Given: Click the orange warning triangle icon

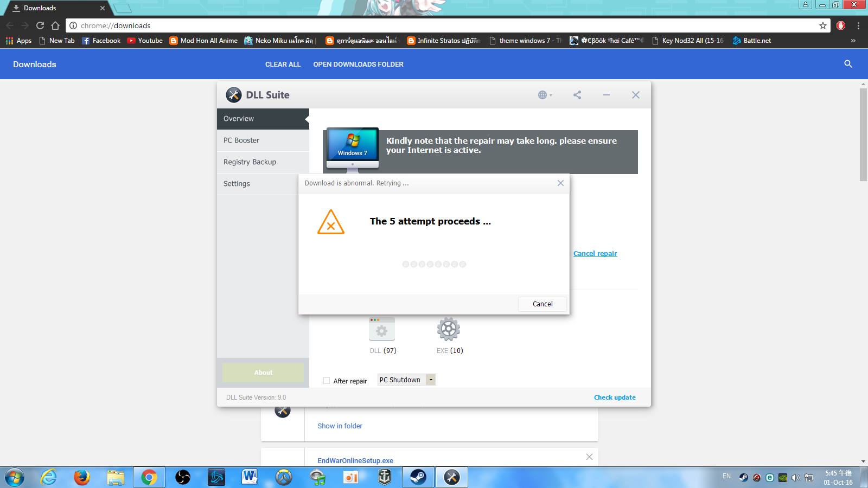Looking at the screenshot, I should pos(331,222).
